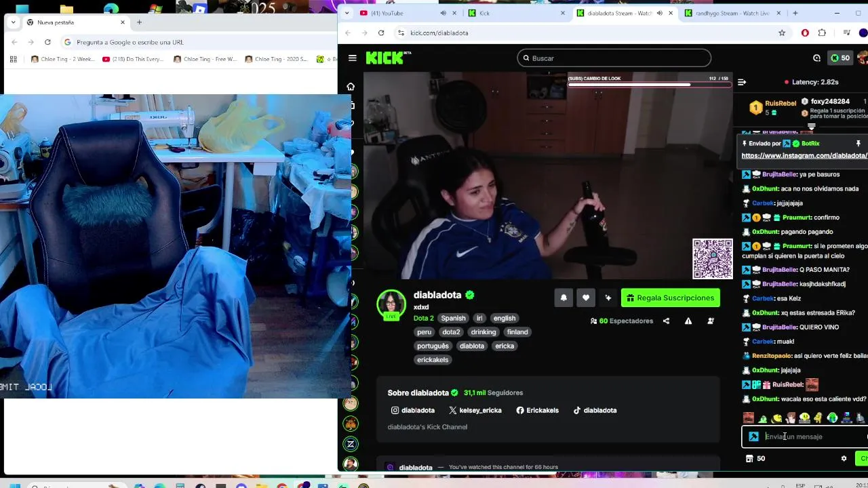Click the heart follow button
Image resolution: width=868 pixels, height=488 pixels.
pos(586,298)
